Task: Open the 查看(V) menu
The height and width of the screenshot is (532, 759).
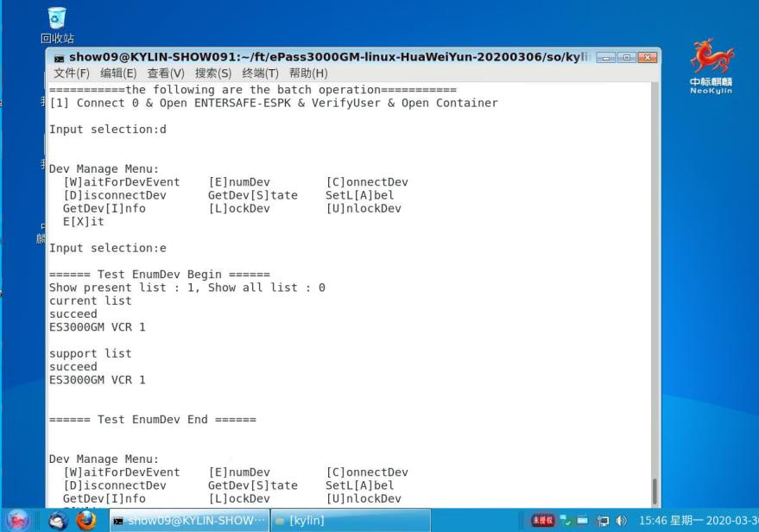Action: (166, 73)
